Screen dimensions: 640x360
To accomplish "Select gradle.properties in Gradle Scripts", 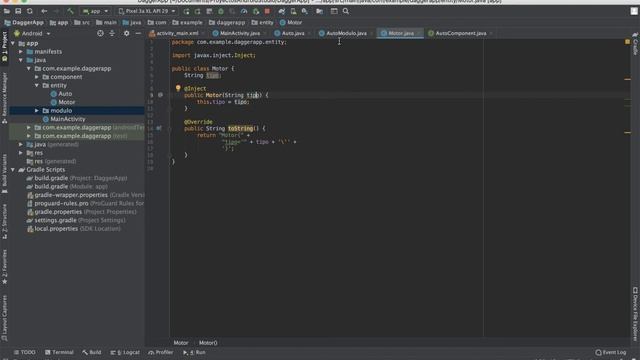I will tap(82, 212).
